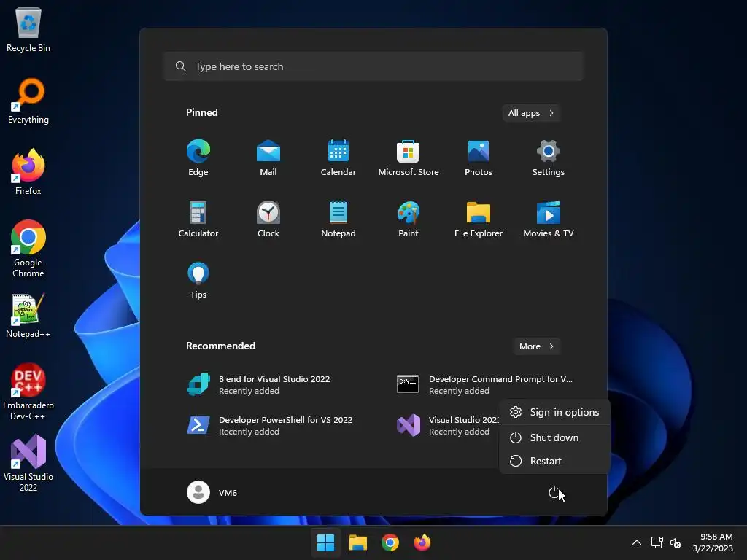Launch Notepad from the Start menu
The height and width of the screenshot is (560, 747).
(338, 219)
